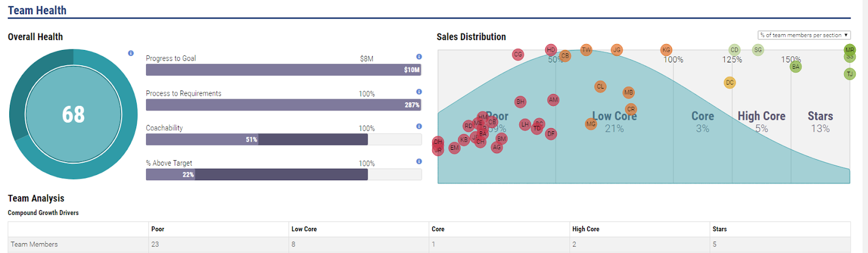Show info for the Coachability metric

419,126
